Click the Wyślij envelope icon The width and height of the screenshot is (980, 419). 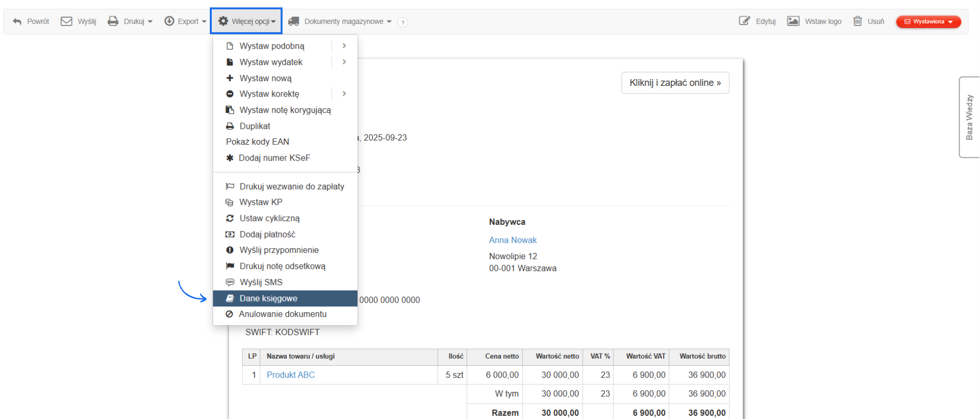pos(66,21)
